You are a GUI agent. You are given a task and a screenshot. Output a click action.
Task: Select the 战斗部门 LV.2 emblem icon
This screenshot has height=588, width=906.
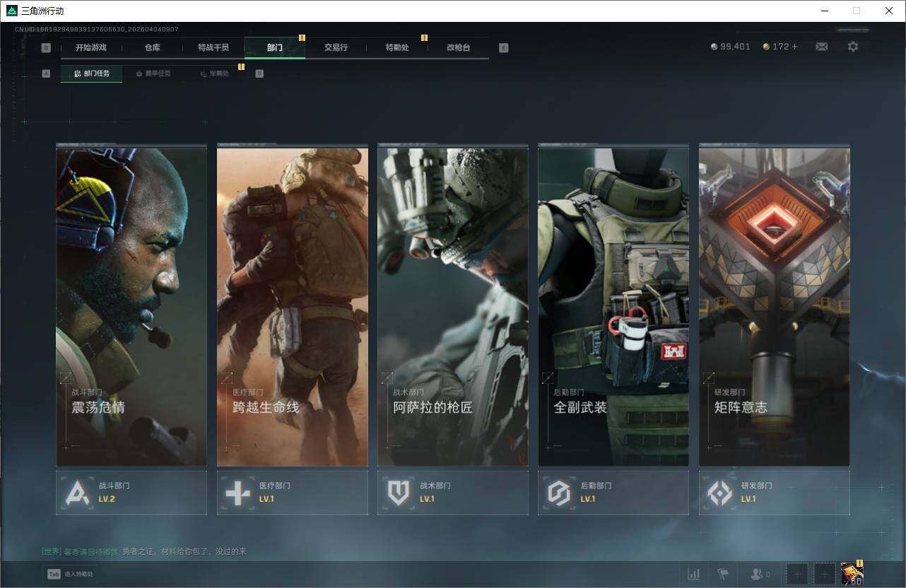77,493
